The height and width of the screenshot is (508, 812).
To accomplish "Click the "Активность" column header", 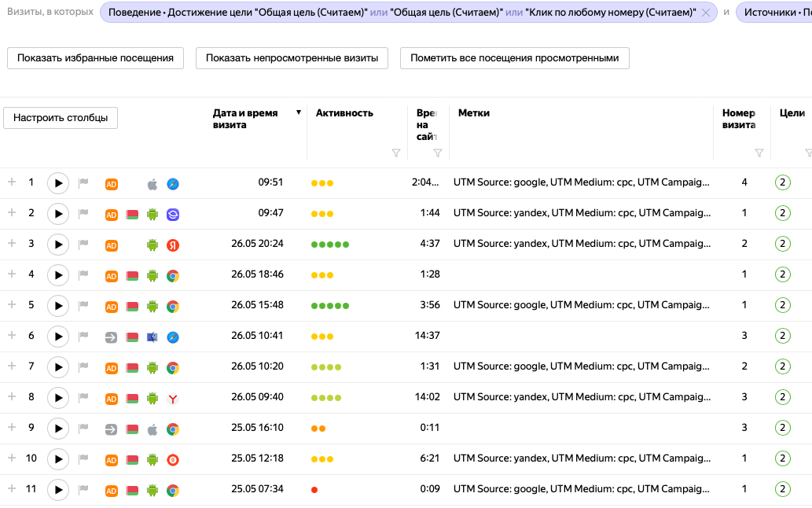I will pos(344,113).
